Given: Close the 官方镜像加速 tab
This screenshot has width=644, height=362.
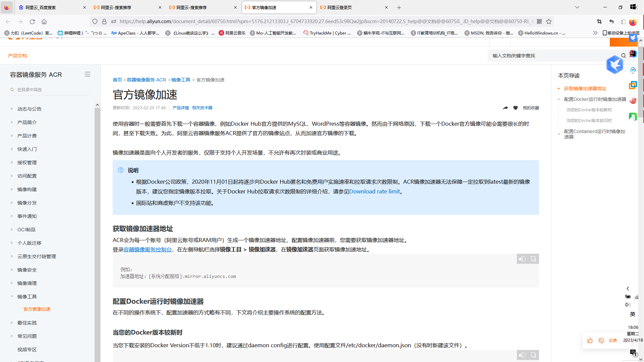Looking at the screenshot, I should click(x=311, y=7).
